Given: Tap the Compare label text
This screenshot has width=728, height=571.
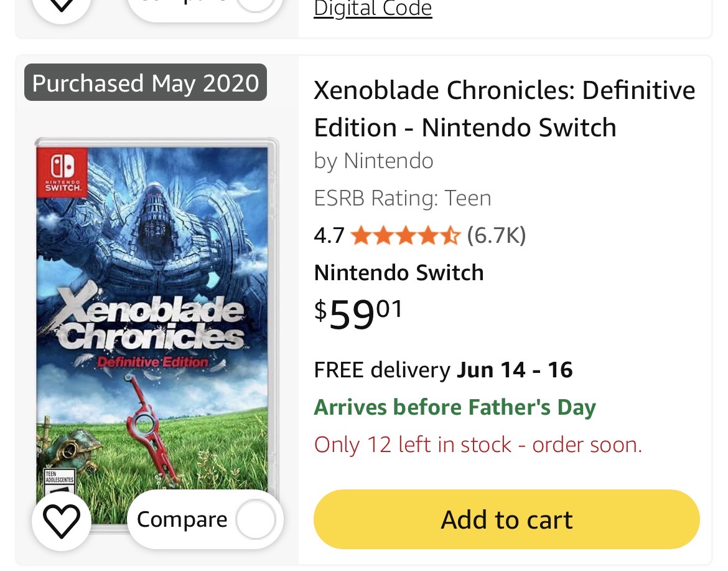Looking at the screenshot, I should pyautogui.click(x=182, y=519).
